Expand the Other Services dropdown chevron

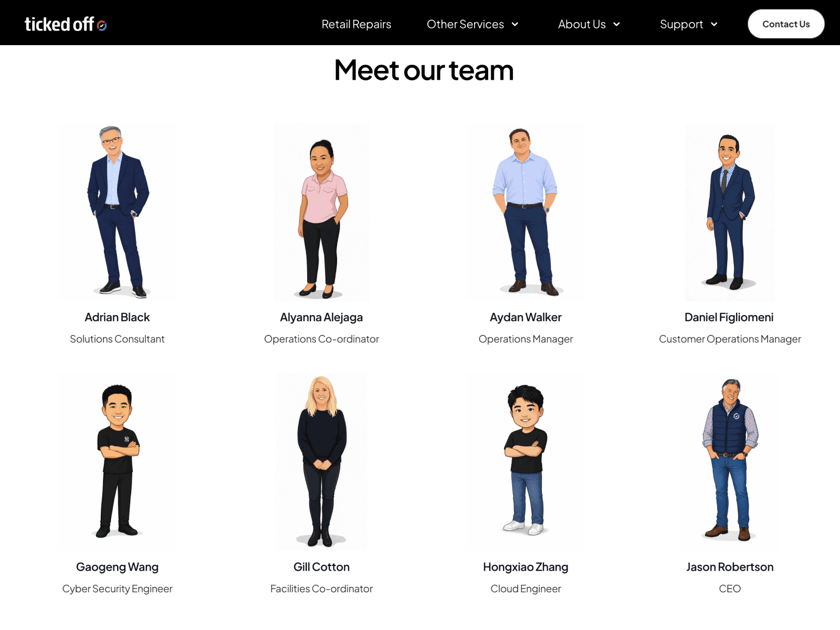click(x=515, y=24)
